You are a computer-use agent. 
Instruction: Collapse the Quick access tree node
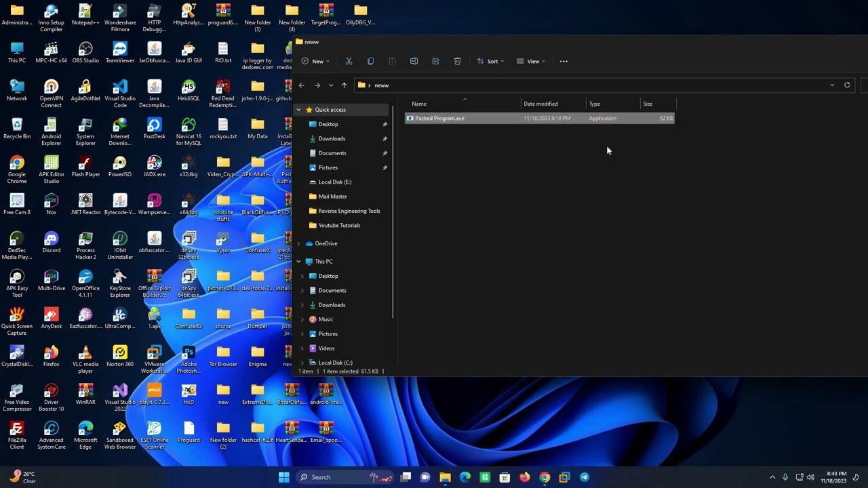[x=298, y=110]
